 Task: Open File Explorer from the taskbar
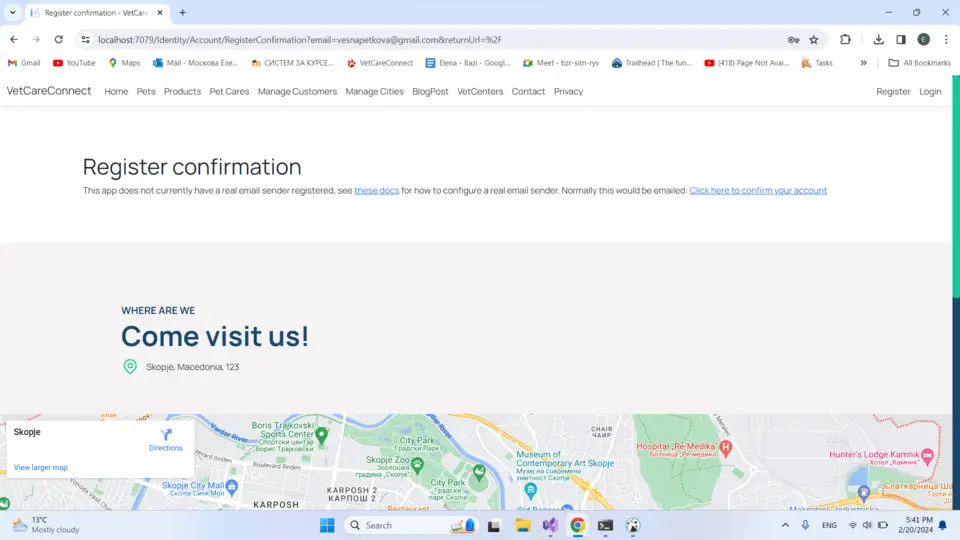pos(522,525)
